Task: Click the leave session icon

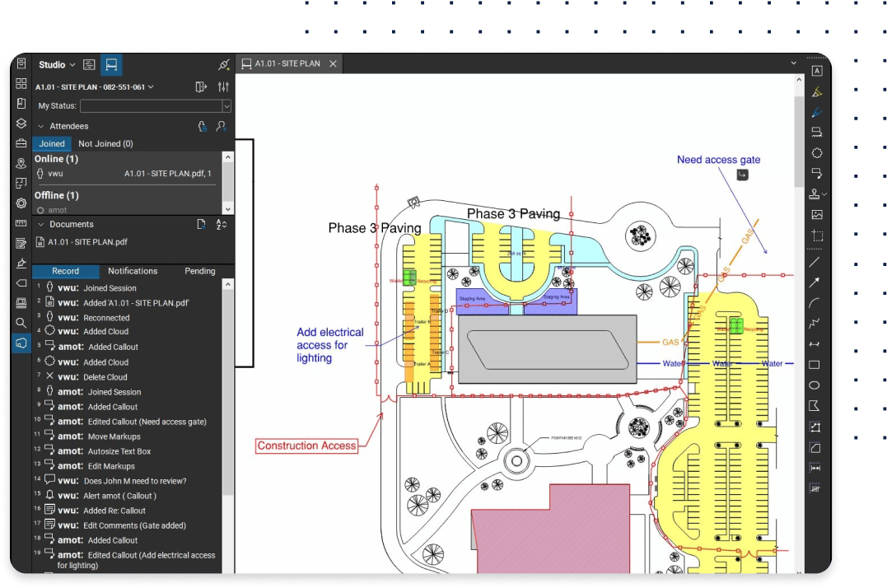Action: (x=200, y=87)
